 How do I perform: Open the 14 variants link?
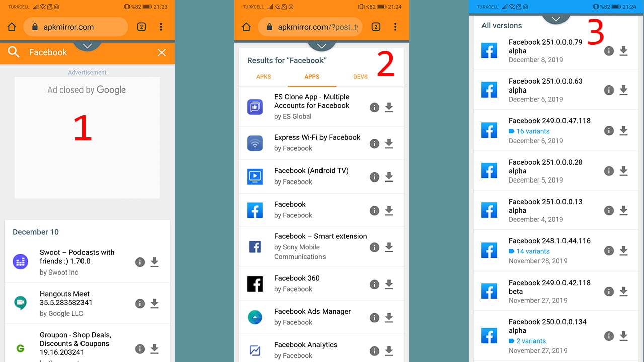pyautogui.click(x=529, y=251)
